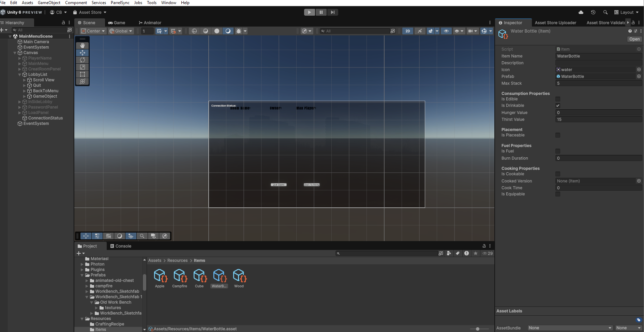Expand the Photon folder
This screenshot has width=644, height=332.
point(82,264)
